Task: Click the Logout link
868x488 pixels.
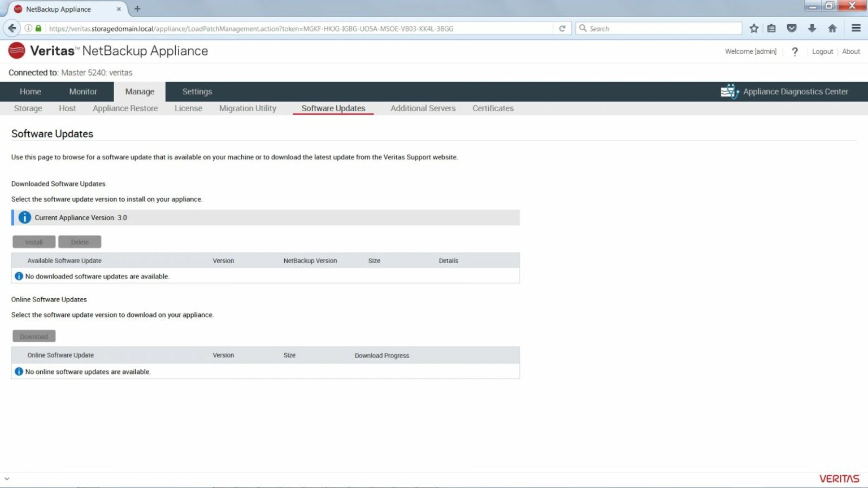Action: pos(822,51)
